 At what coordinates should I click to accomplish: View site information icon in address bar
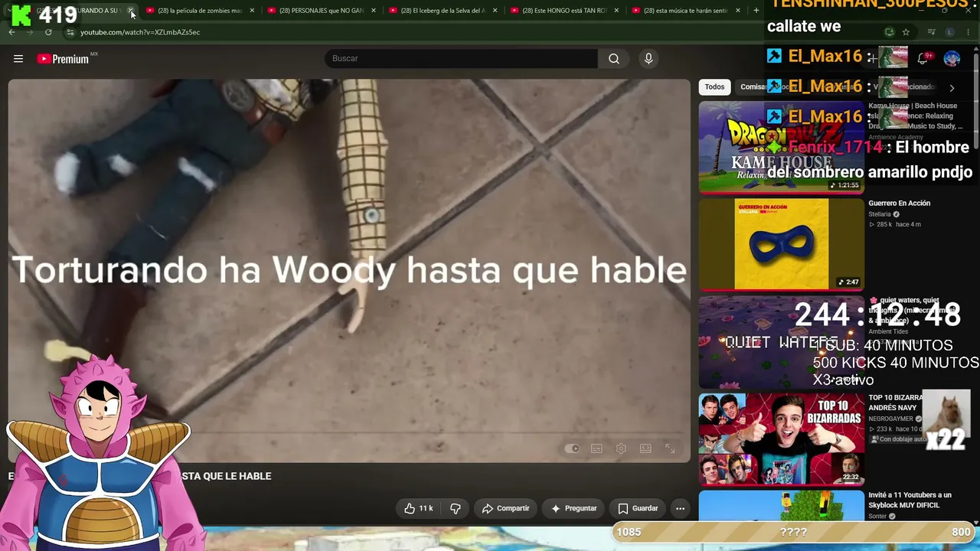point(70,32)
